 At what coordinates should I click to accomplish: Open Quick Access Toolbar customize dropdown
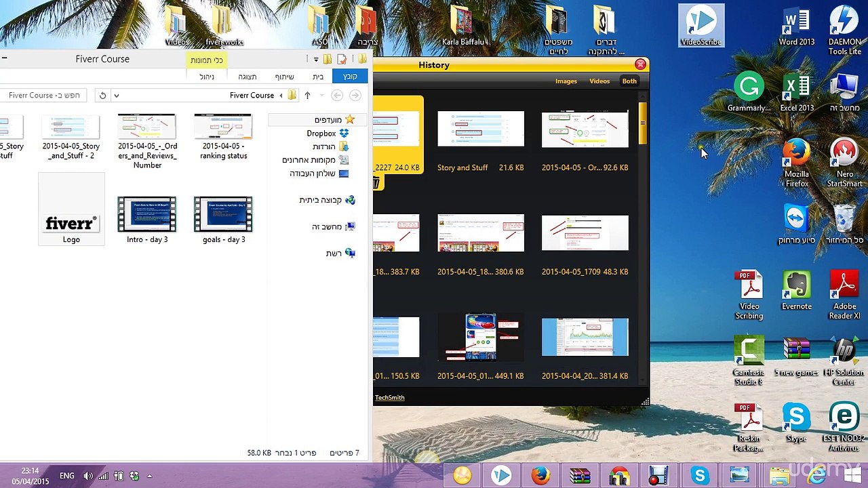click(x=315, y=60)
